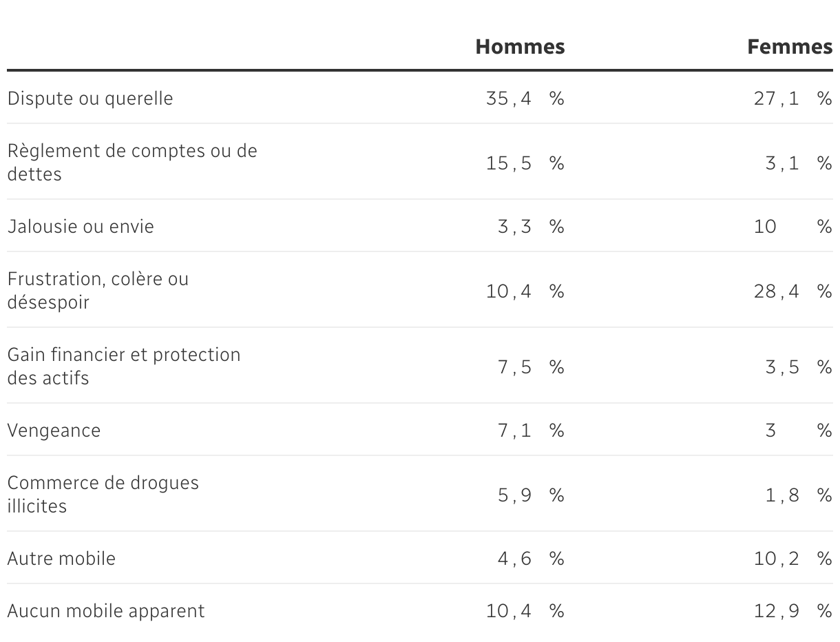Click the 10,2 % Femmes value

(793, 559)
